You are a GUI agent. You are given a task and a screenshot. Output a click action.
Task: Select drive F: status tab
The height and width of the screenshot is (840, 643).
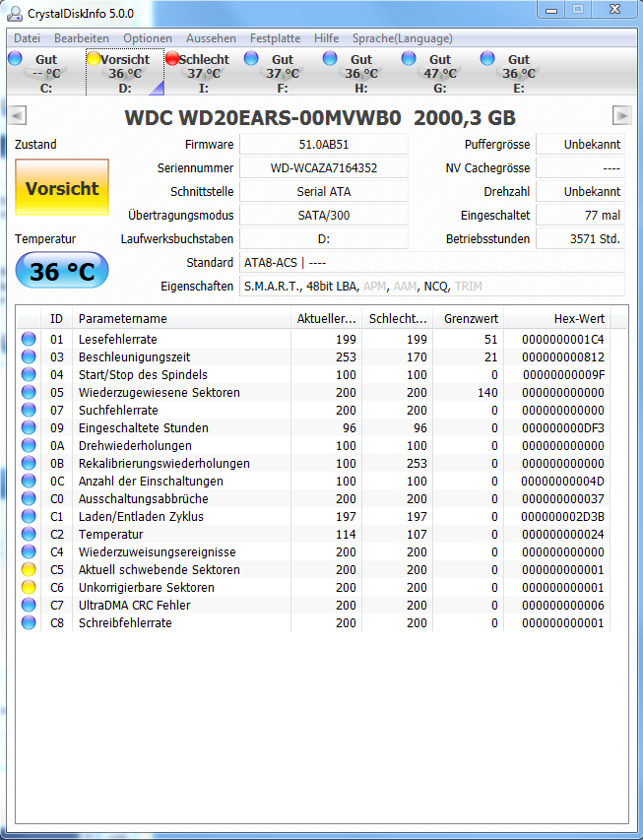[x=283, y=73]
